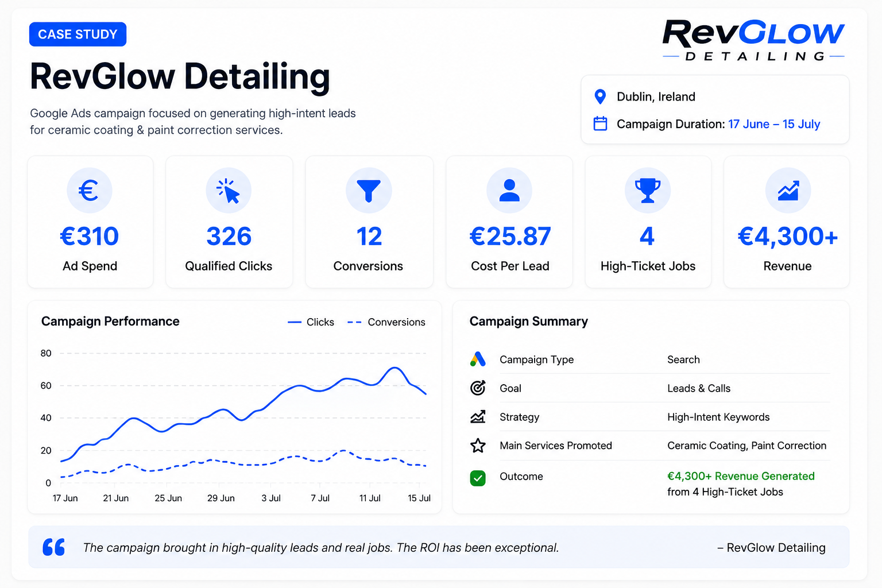Select the €310 Ad Spend figure

(90, 236)
